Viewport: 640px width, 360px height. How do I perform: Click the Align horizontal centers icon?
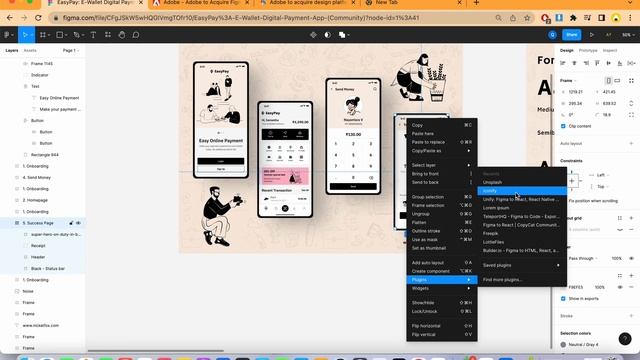pos(574,63)
